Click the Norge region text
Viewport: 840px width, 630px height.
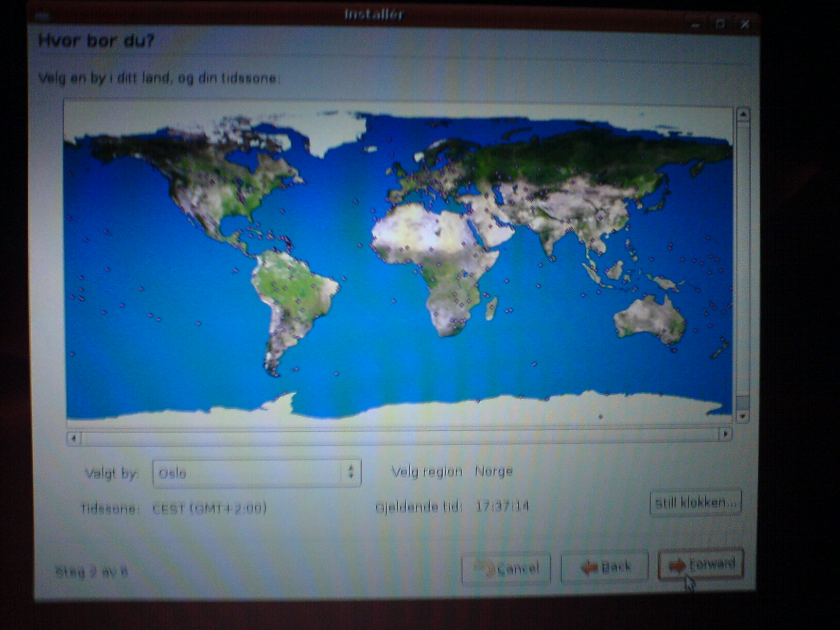point(493,471)
